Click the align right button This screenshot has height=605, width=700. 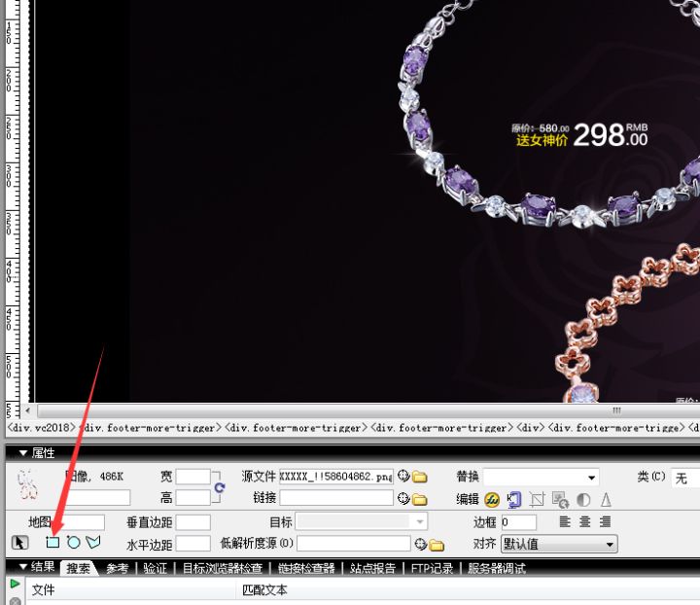point(606,522)
